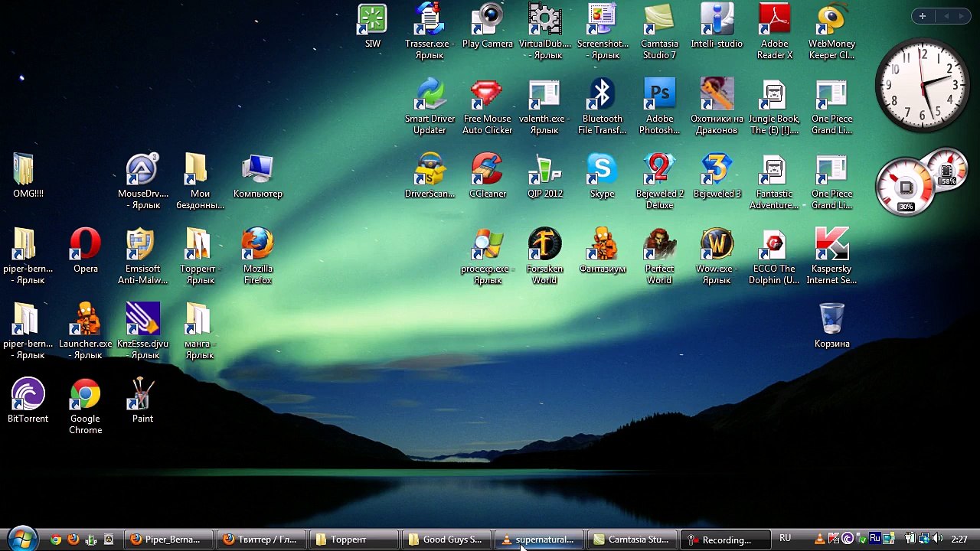Switch to Good Guys S... taskbar window
The width and height of the screenshot is (980, 551).
(447, 540)
